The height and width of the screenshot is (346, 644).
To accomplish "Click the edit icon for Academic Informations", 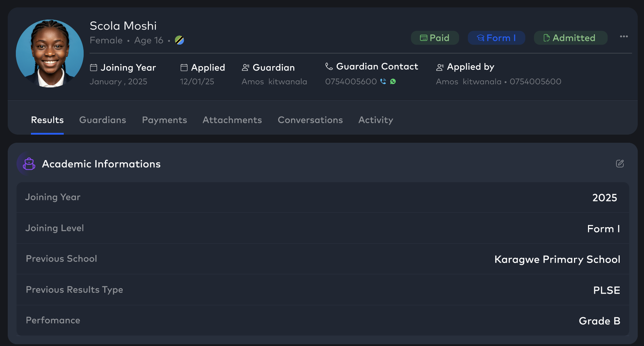I will [x=620, y=163].
